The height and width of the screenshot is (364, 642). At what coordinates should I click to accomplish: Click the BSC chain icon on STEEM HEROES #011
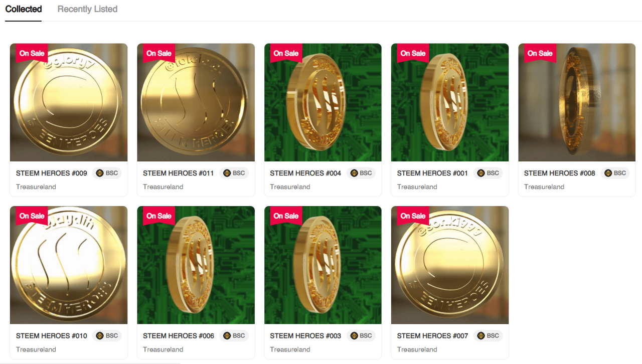coord(227,173)
